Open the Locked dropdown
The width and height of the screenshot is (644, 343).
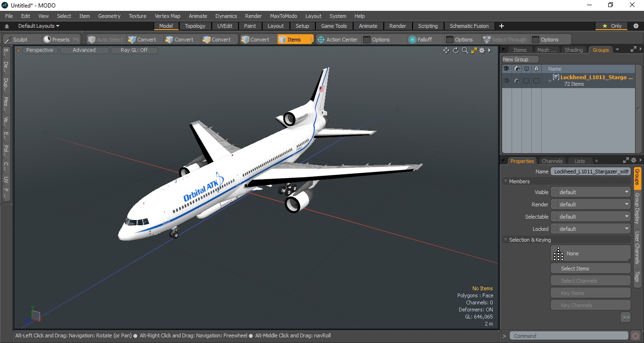[591, 229]
